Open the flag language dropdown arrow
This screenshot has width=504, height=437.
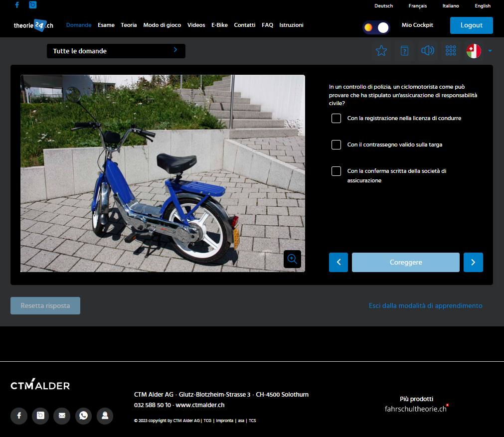(x=490, y=51)
